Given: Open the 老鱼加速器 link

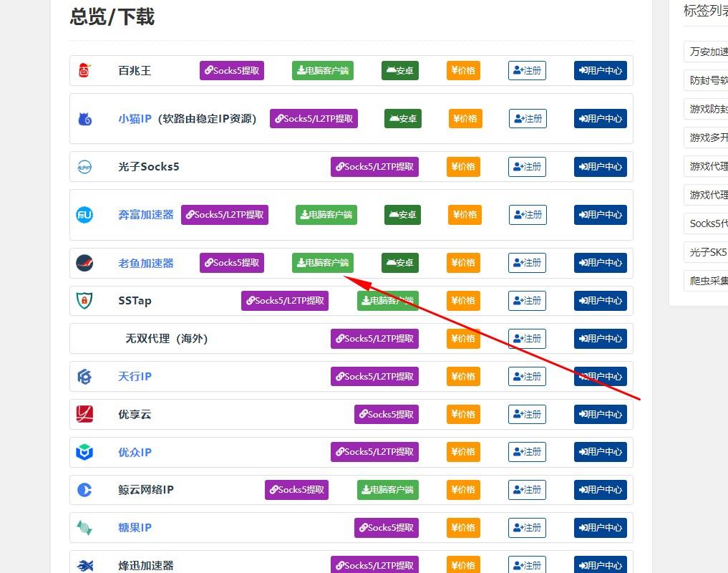Looking at the screenshot, I should tap(146, 263).
